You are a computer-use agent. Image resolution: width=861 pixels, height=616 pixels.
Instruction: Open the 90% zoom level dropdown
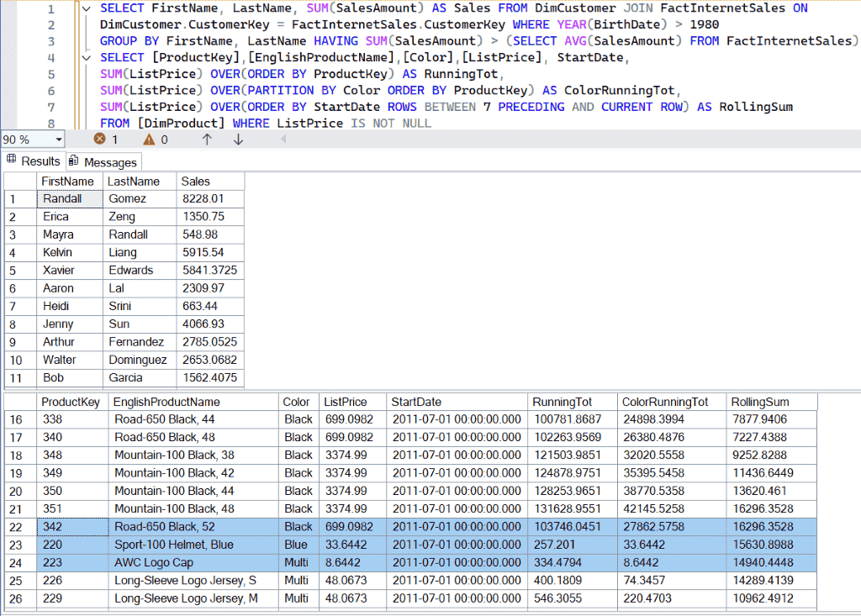tap(59, 140)
